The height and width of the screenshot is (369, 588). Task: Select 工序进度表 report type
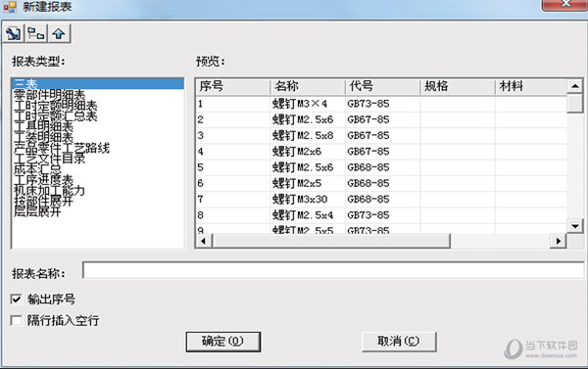tap(43, 179)
